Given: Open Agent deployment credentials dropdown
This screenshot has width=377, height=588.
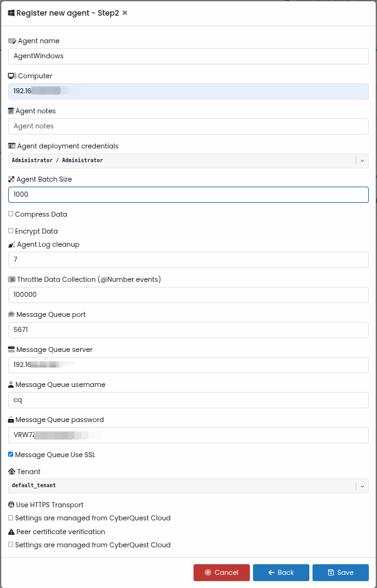Looking at the screenshot, I should 189,160.
